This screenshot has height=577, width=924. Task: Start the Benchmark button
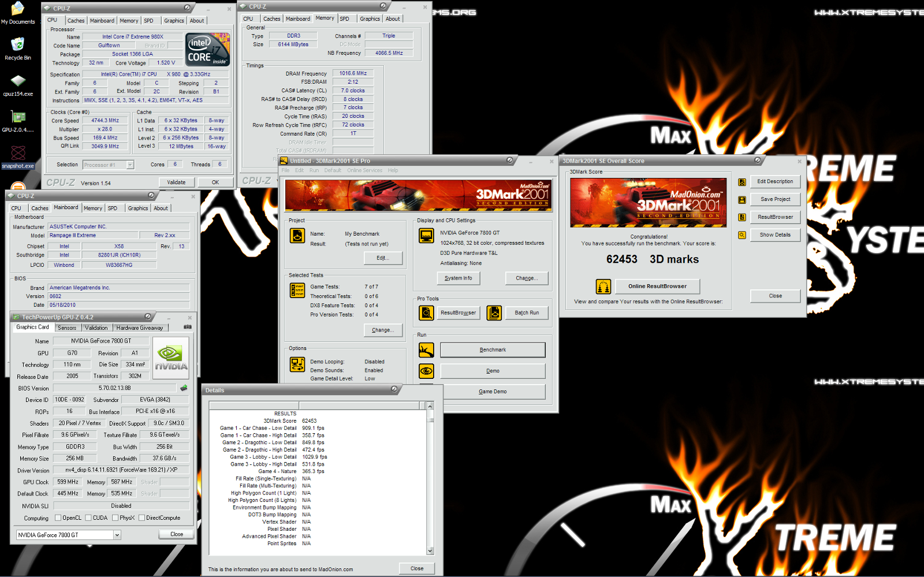493,350
